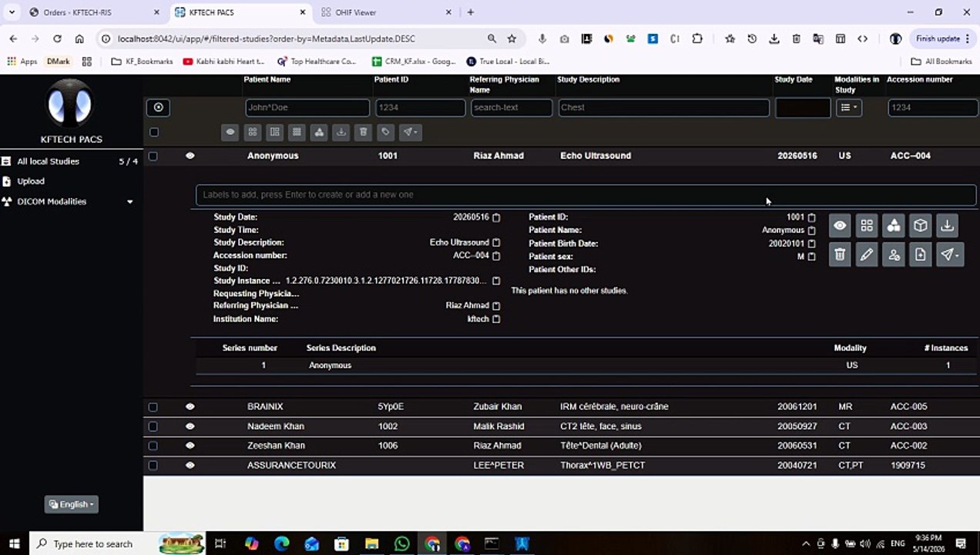
Task: Copy Patient ID 1001 in details
Action: [811, 217]
